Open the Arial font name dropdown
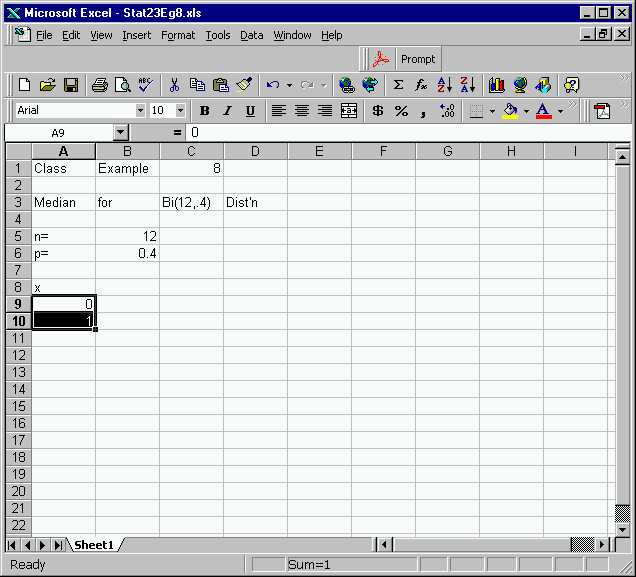 pyautogui.click(x=140, y=111)
